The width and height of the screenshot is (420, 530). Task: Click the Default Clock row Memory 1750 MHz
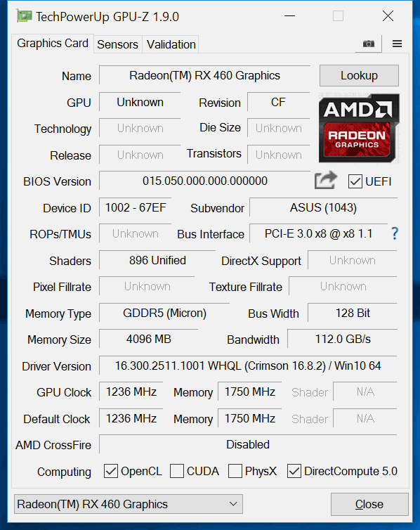click(x=250, y=418)
